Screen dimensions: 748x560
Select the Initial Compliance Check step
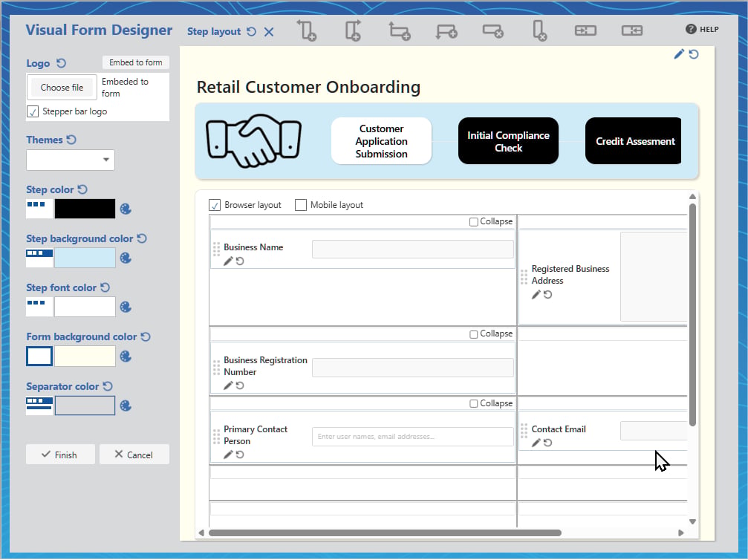pyautogui.click(x=508, y=141)
